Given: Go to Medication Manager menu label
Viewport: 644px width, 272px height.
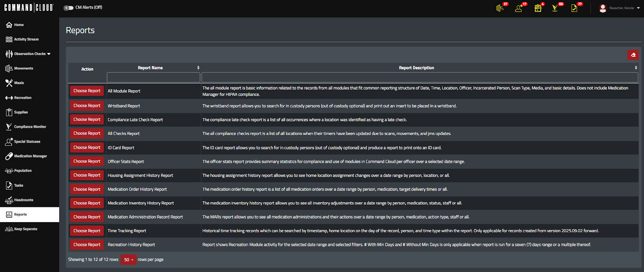Looking at the screenshot, I should click(31, 156).
